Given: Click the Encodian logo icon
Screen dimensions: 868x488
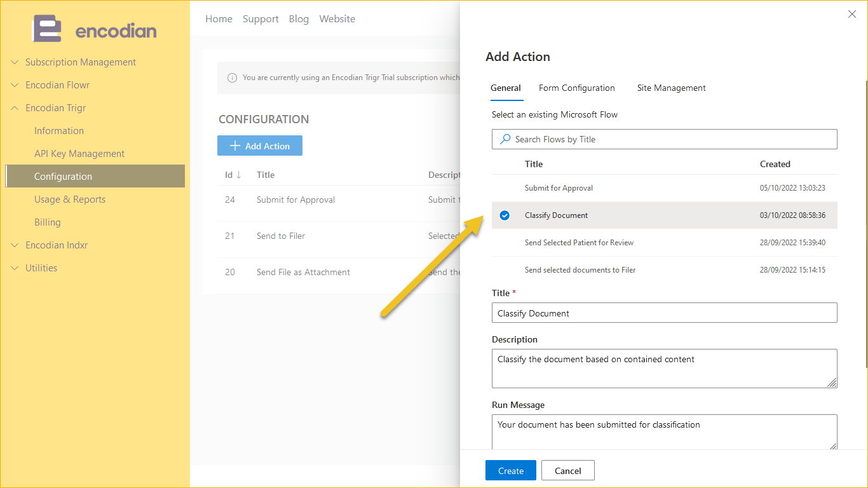Looking at the screenshot, I should [47, 29].
